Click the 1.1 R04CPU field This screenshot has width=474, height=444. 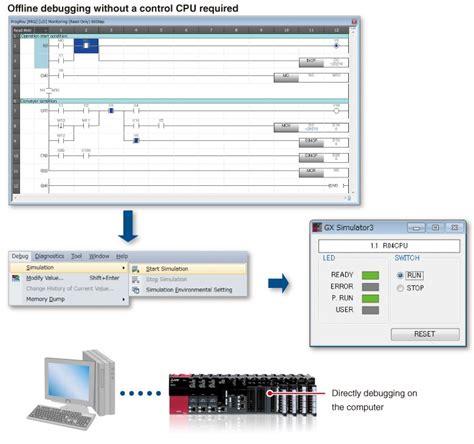point(389,246)
